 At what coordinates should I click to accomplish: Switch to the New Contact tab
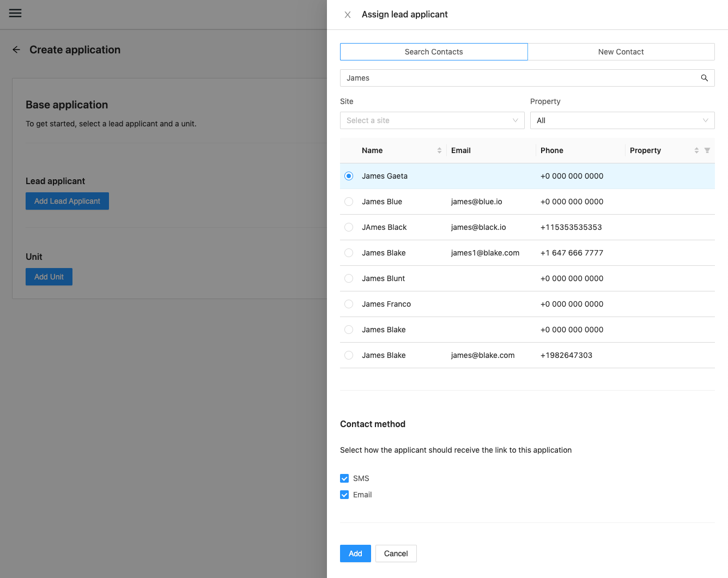(x=621, y=52)
